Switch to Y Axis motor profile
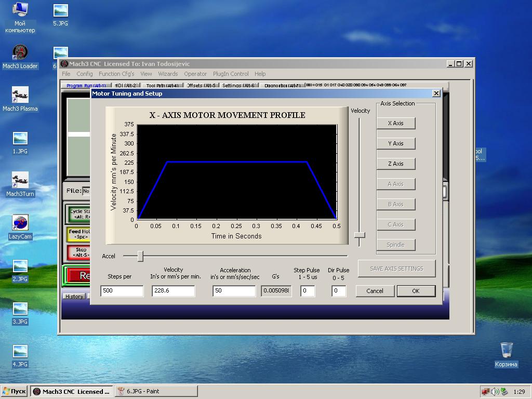 coord(395,143)
